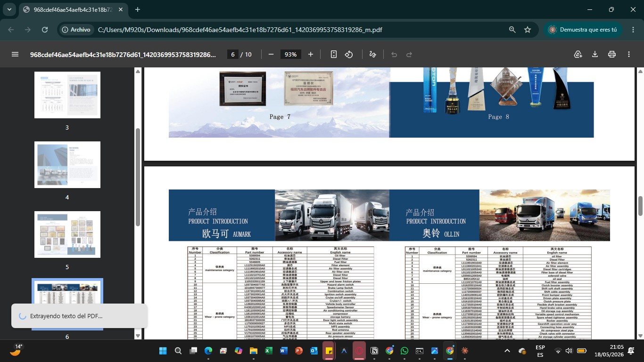Click the Page 8 label
This screenshot has width=644, height=362.
(499, 117)
